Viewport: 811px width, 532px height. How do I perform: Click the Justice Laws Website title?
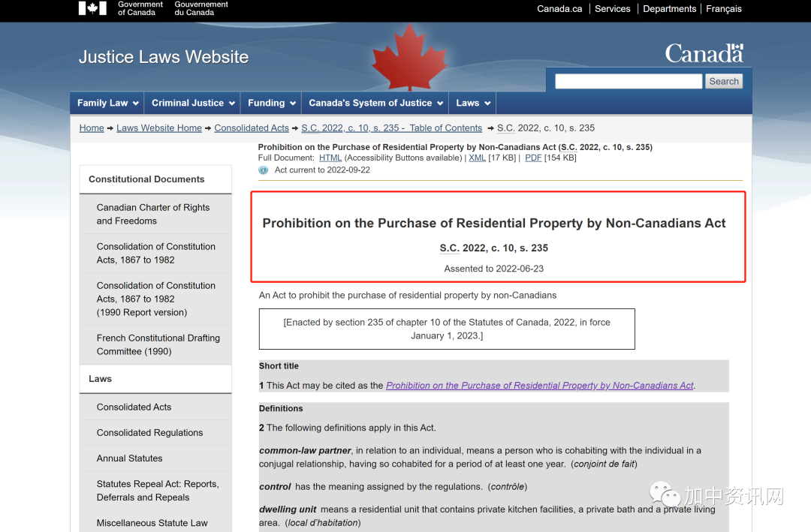tap(164, 57)
